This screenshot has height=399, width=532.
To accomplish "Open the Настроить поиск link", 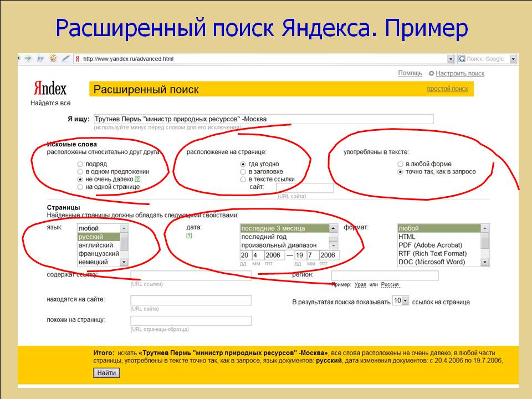I will click(460, 73).
